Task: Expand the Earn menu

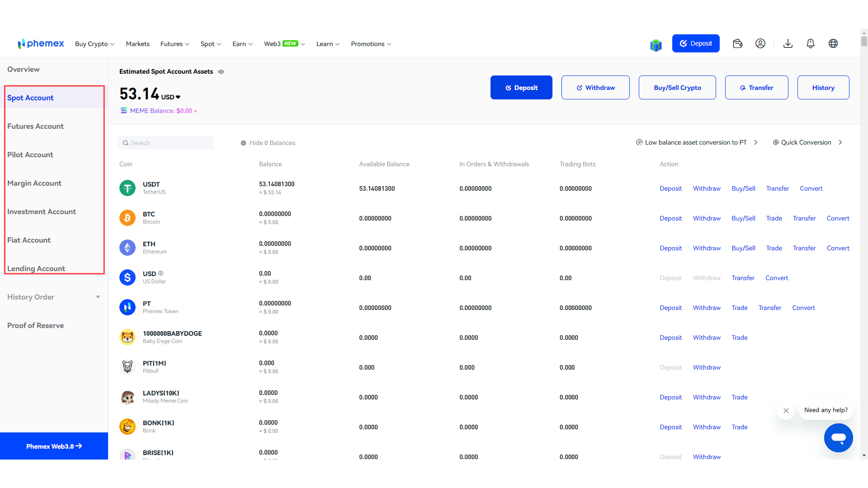Action: click(243, 44)
